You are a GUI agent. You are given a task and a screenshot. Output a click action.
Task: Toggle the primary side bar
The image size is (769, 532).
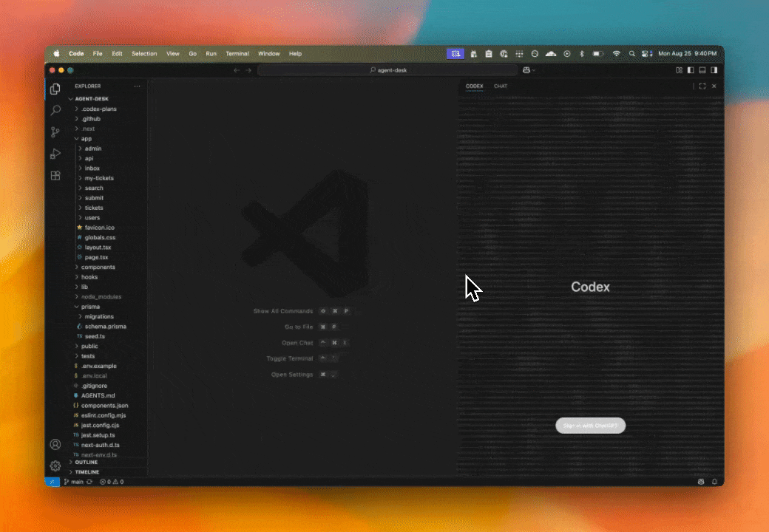click(691, 70)
